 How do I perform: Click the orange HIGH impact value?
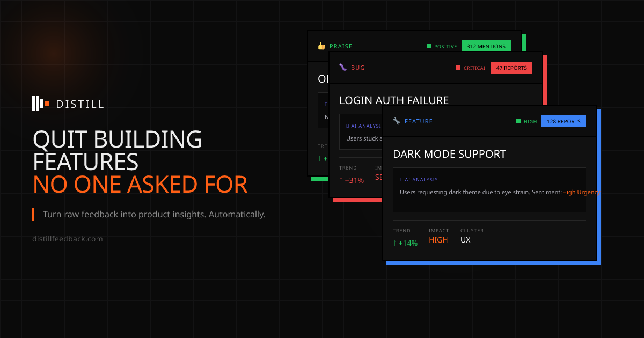[438, 240]
